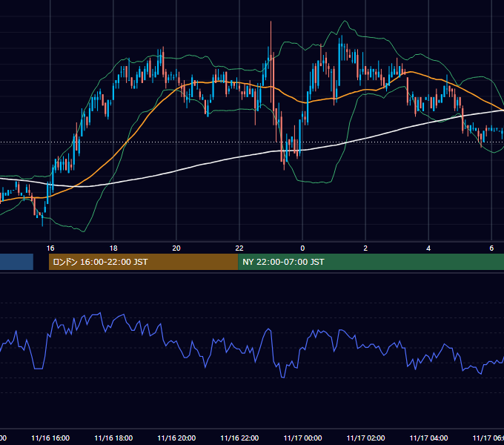The width and height of the screenshot is (504, 445).
Task: Click the 11/16 18:00 date axis label
Action: pyautogui.click(x=113, y=438)
